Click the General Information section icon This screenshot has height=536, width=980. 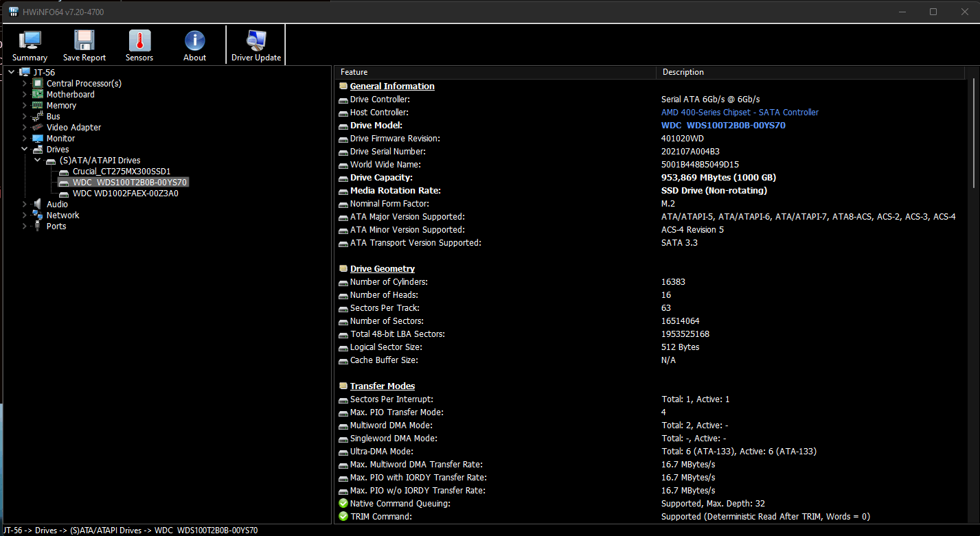[343, 86]
